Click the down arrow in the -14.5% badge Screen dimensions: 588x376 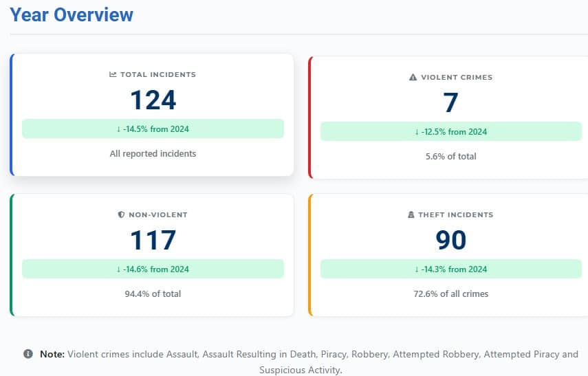(119, 129)
